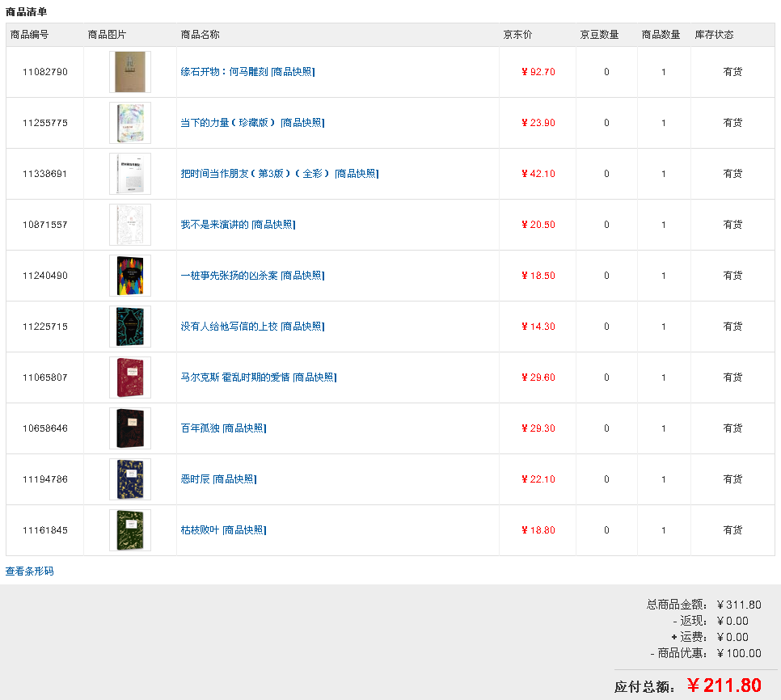The width and height of the screenshot is (781, 700).
Task: Select product number 11194786
Action: (44, 479)
